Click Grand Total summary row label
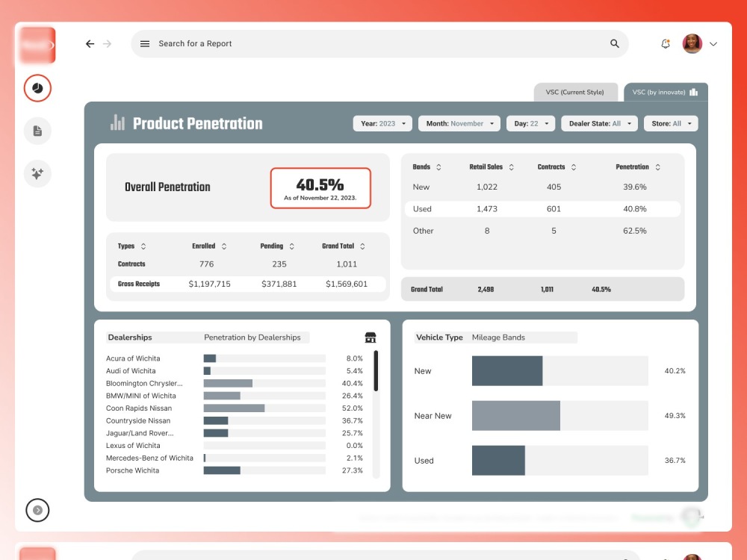 coord(427,290)
